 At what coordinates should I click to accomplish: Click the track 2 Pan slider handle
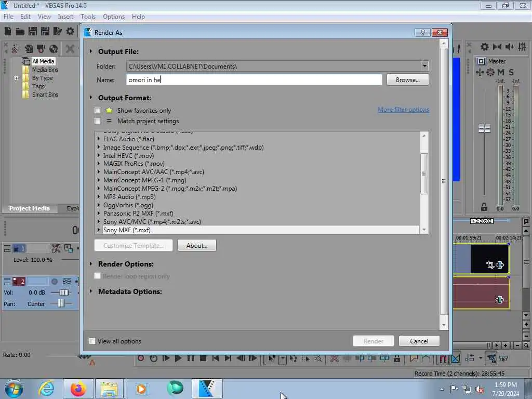[60, 303]
